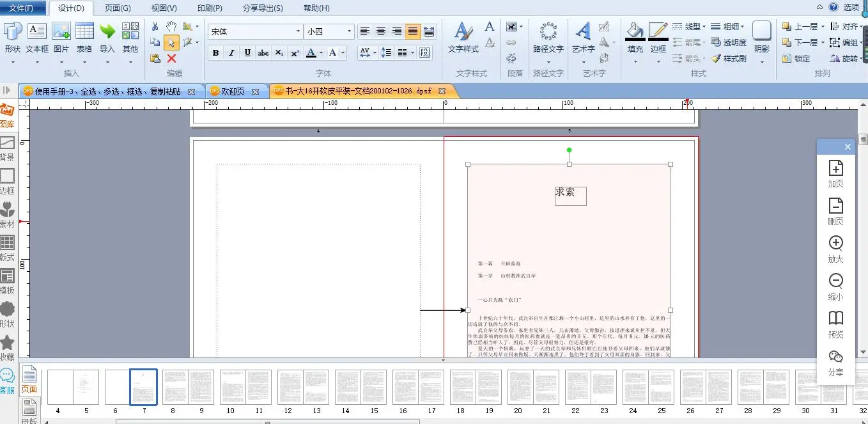Select the hand pan tool

pyautogui.click(x=171, y=26)
